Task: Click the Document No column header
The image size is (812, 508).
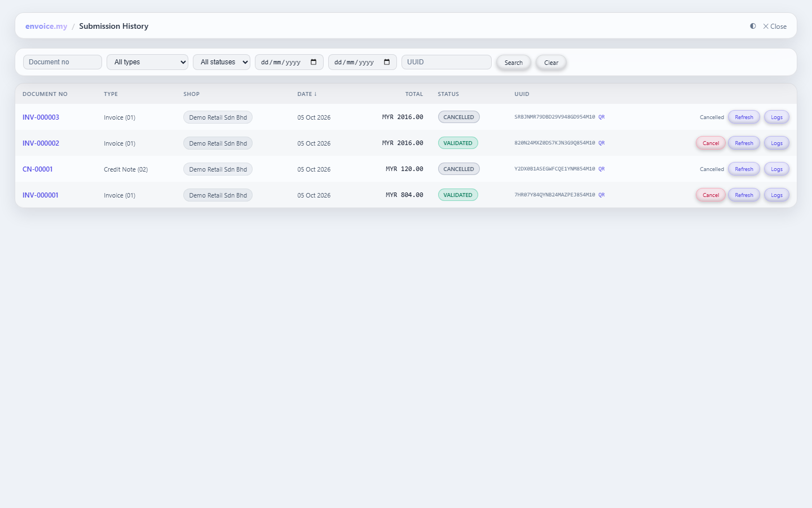Action: (x=45, y=94)
